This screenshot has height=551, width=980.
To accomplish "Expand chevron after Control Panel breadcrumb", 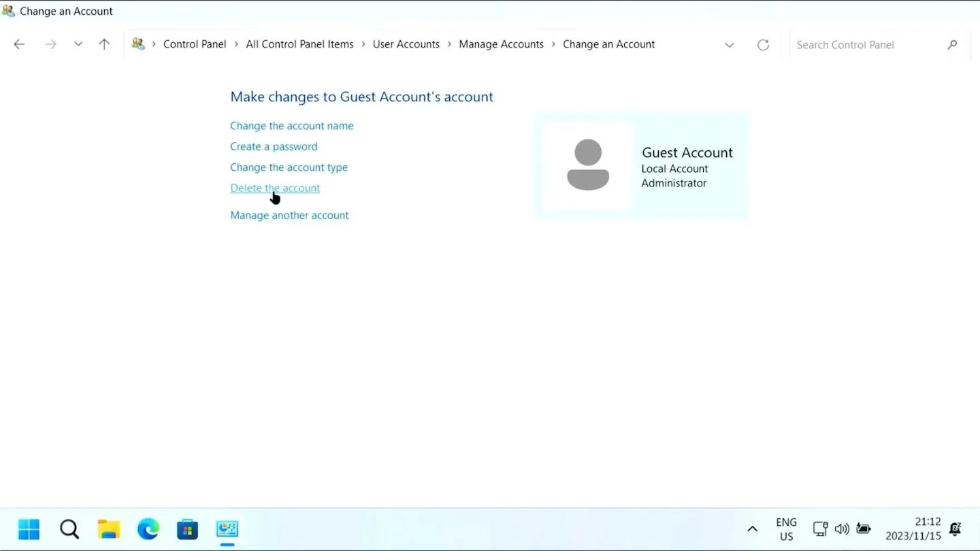I will (x=236, y=44).
